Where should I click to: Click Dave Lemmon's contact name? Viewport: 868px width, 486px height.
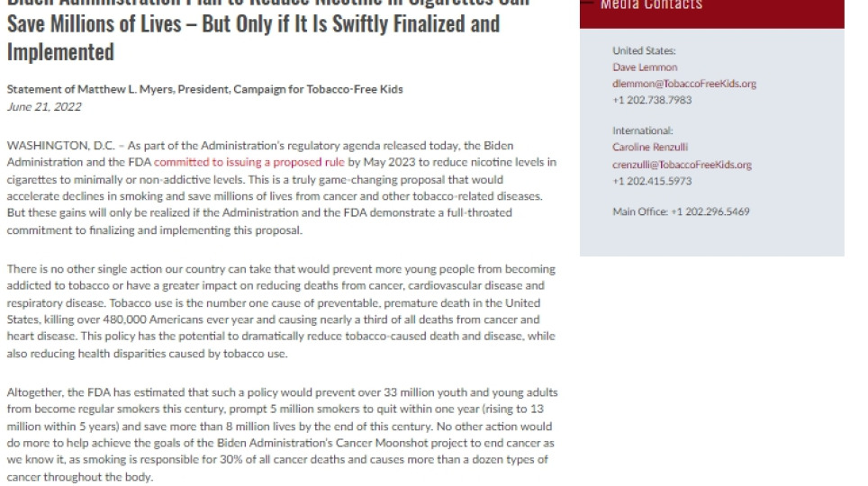[645, 67]
